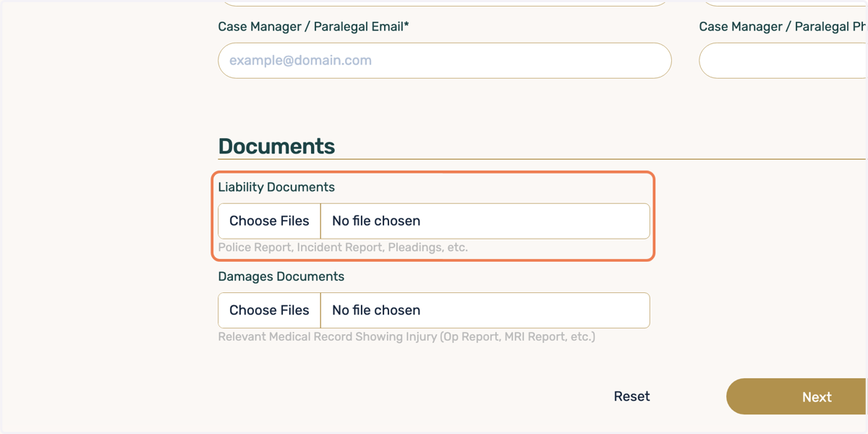Click the Documents section heading
This screenshot has height=434, width=868.
(x=276, y=146)
